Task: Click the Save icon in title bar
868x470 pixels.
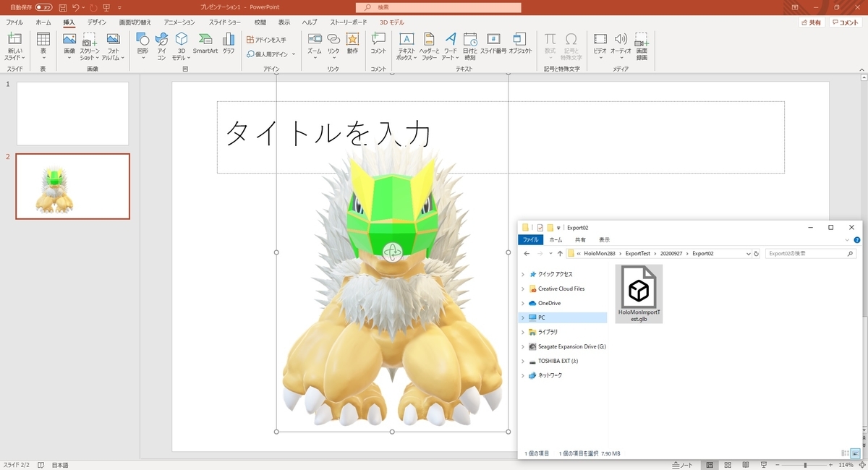Action: (62, 7)
